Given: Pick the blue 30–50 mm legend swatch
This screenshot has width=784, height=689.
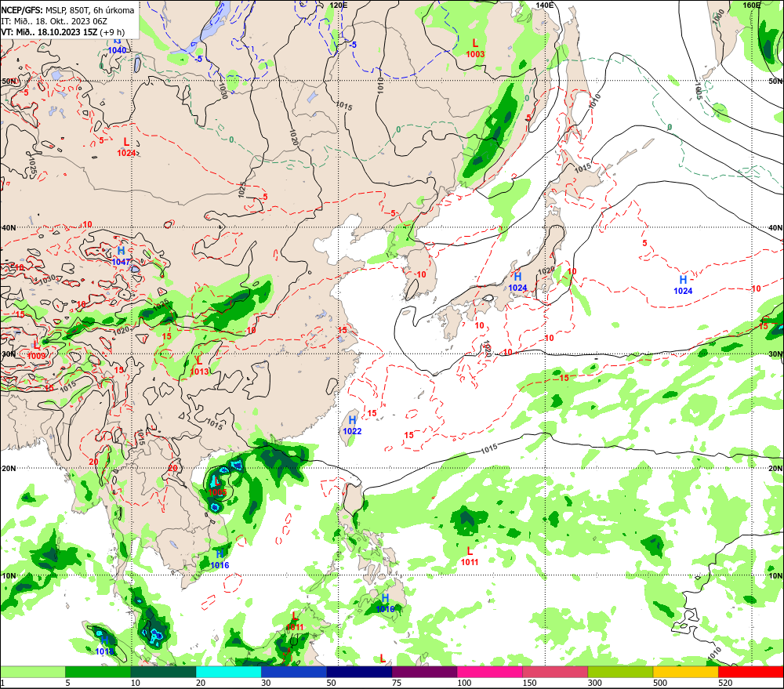Looking at the screenshot, I should click(293, 672).
